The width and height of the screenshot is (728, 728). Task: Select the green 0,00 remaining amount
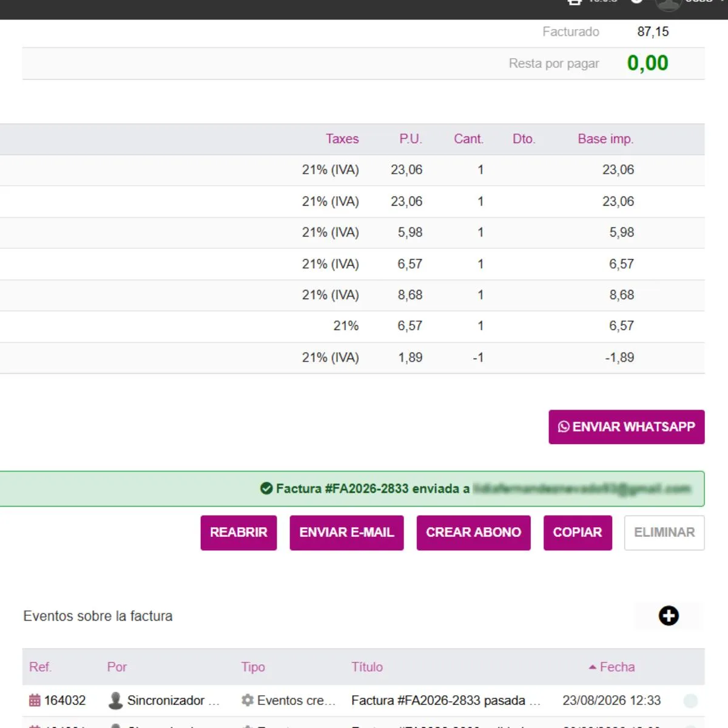[647, 63]
